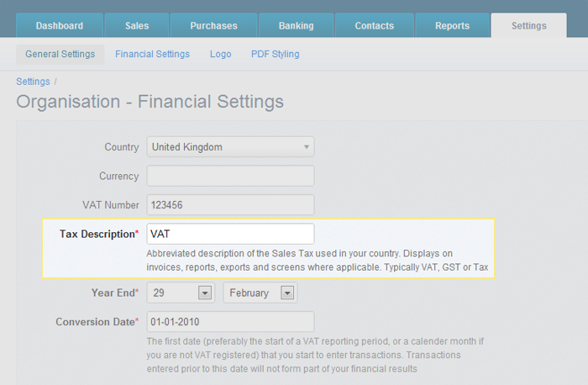Click the United Kingdom dropdown arrow

tap(307, 147)
